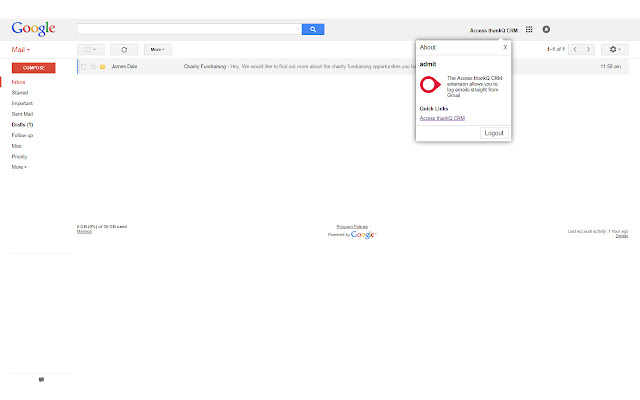Expand More labels in sidebar
Viewport: 640px width, 400px height.
(x=19, y=167)
